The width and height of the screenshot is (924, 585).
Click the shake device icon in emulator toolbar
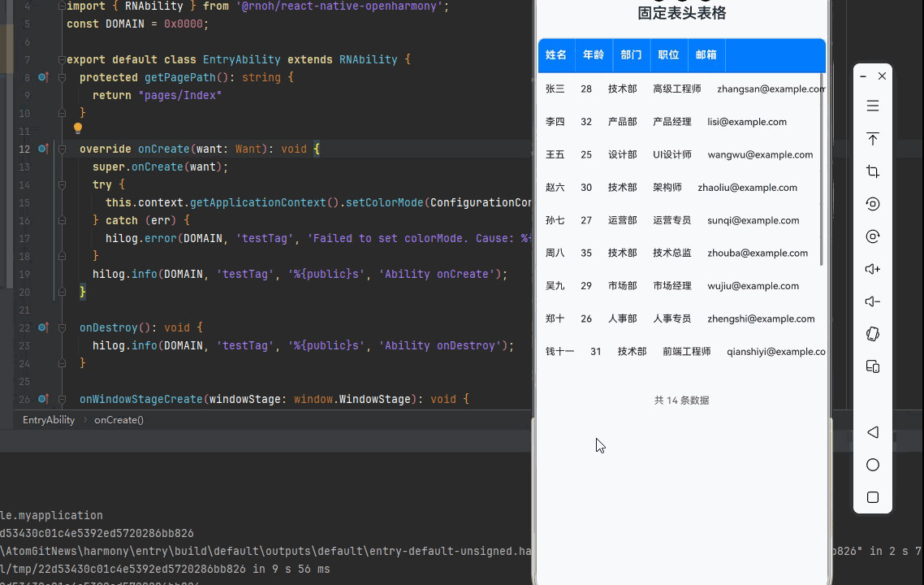click(x=873, y=334)
